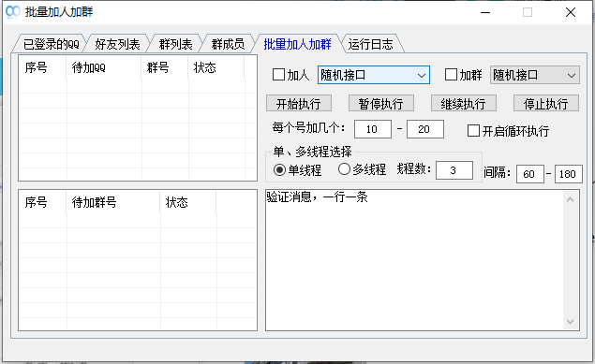
Task: Click the message box scroll up arrow
Action: click(x=570, y=199)
